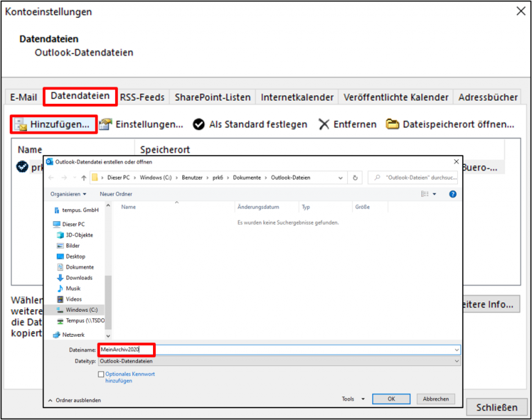This screenshot has height=420, width=532.
Task: Click Als Standard festlegen checkmark button
Action: [250, 125]
